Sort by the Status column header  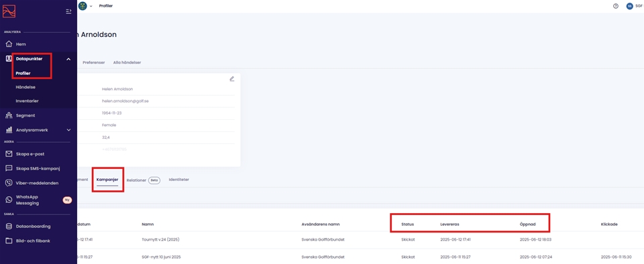pos(407,224)
